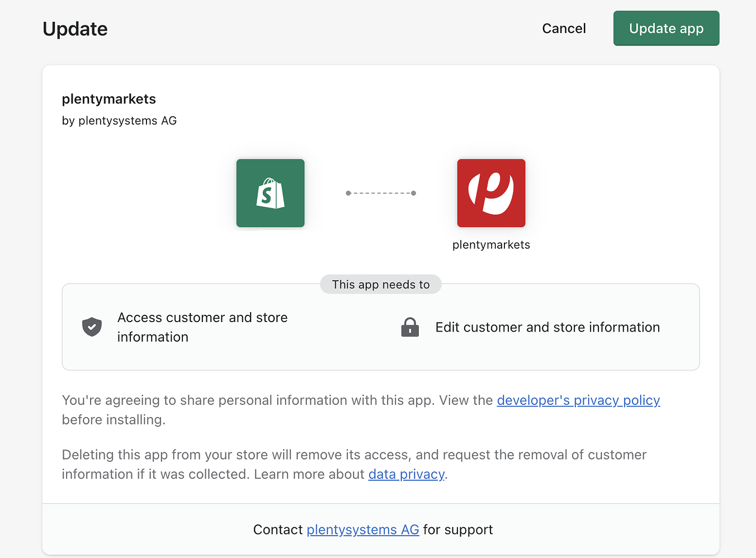Click the "This app needs to" badge

point(381,285)
